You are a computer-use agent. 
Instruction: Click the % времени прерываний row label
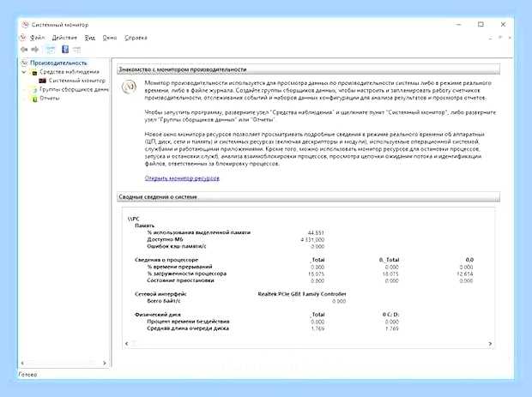pyautogui.click(x=180, y=267)
